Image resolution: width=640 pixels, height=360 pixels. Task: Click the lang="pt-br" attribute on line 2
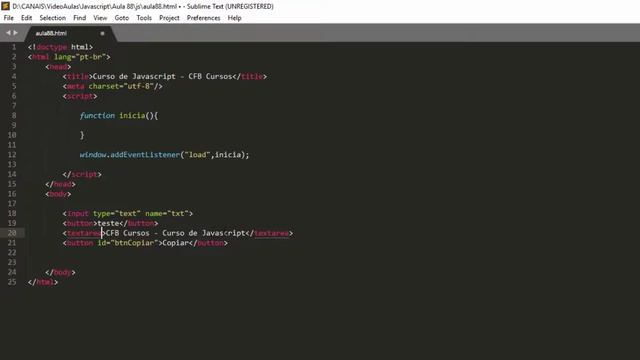click(x=80, y=57)
